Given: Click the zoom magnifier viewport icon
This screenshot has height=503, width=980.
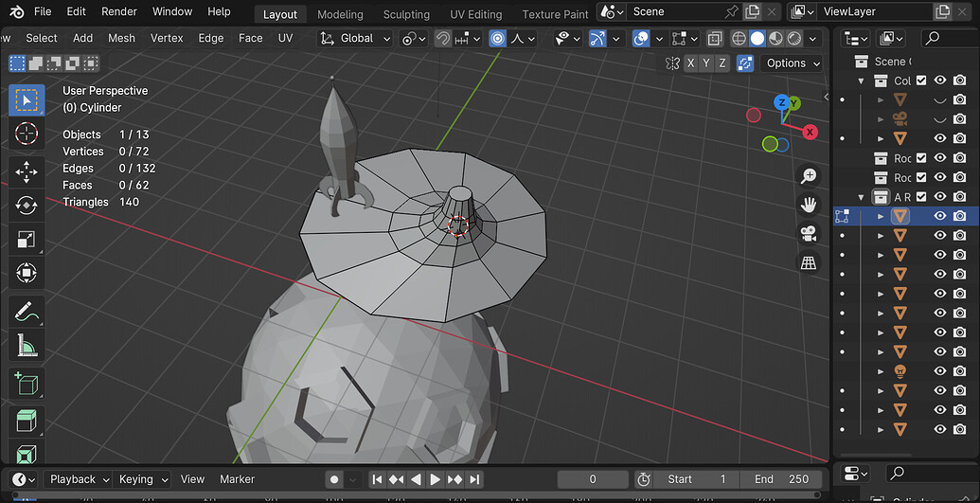Looking at the screenshot, I should click(809, 175).
